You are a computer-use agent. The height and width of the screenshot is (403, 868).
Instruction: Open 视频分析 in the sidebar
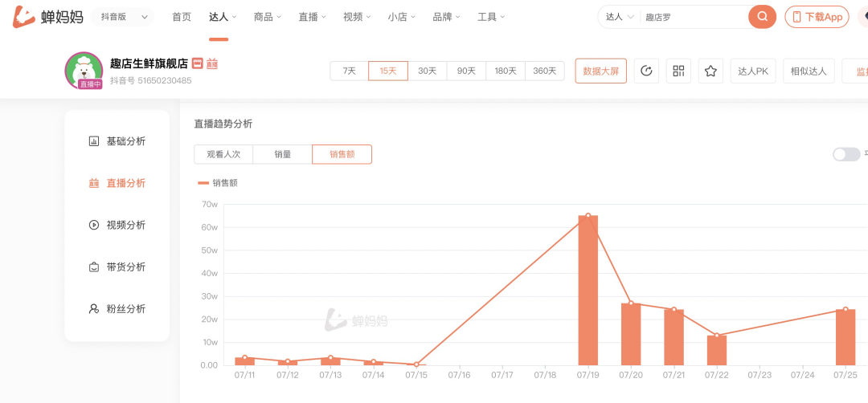[x=117, y=225]
